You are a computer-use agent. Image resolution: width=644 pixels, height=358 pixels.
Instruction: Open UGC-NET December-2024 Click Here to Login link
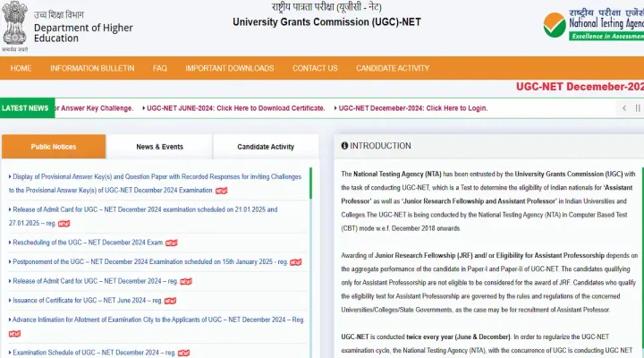[x=413, y=108]
